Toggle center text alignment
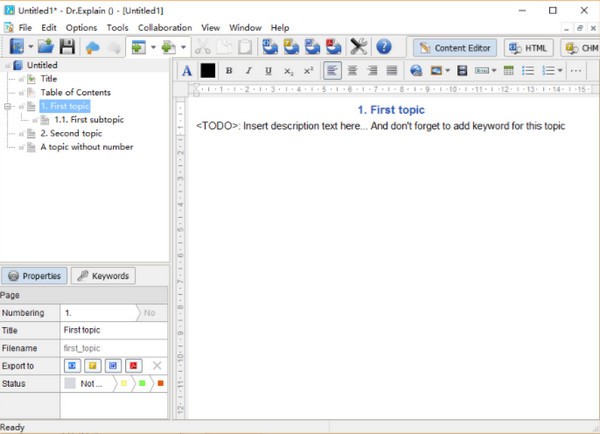This screenshot has width=600, height=434. coord(352,71)
